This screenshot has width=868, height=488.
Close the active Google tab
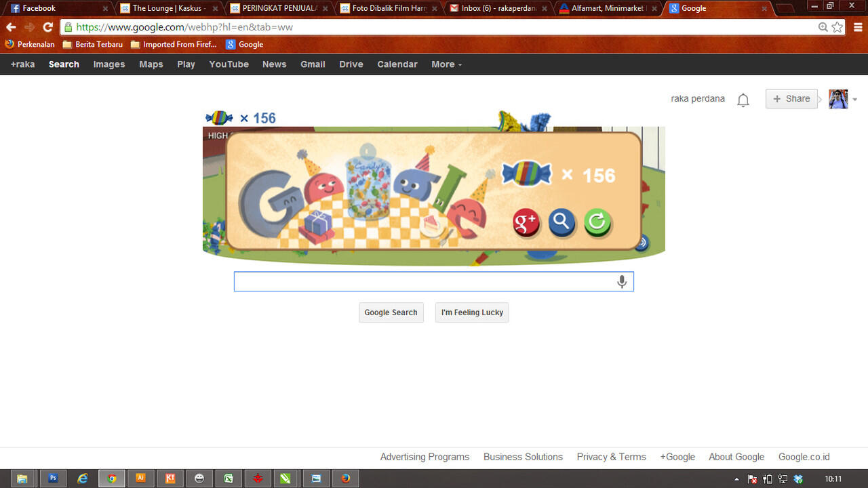click(764, 9)
